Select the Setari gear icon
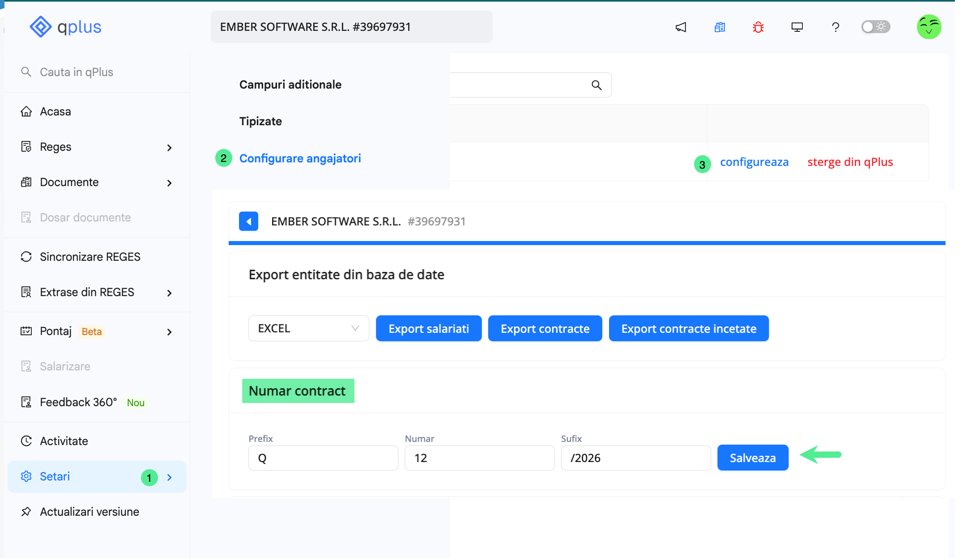The image size is (963, 560). (26, 476)
